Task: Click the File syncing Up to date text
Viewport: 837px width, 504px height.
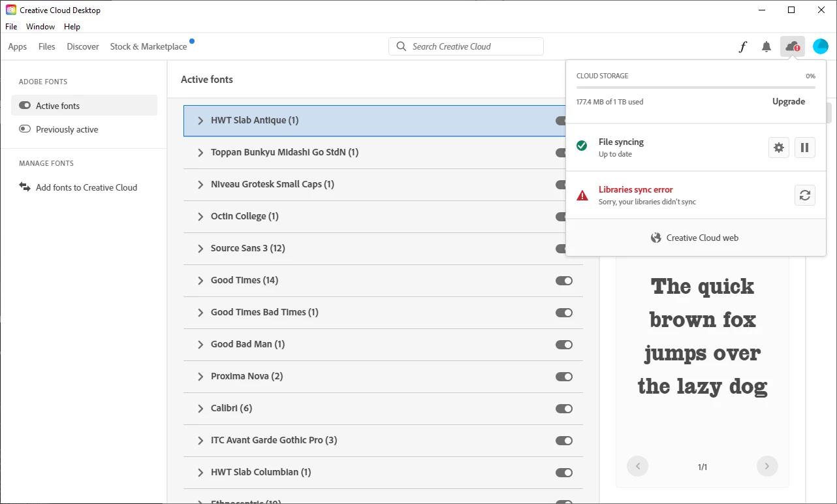Action: [621, 148]
